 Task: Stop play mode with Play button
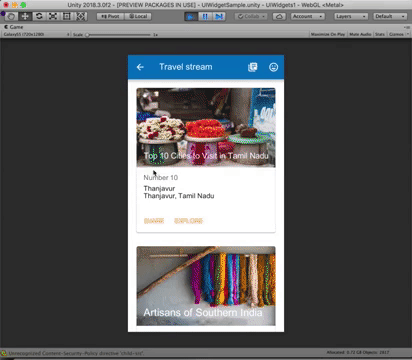(191, 16)
